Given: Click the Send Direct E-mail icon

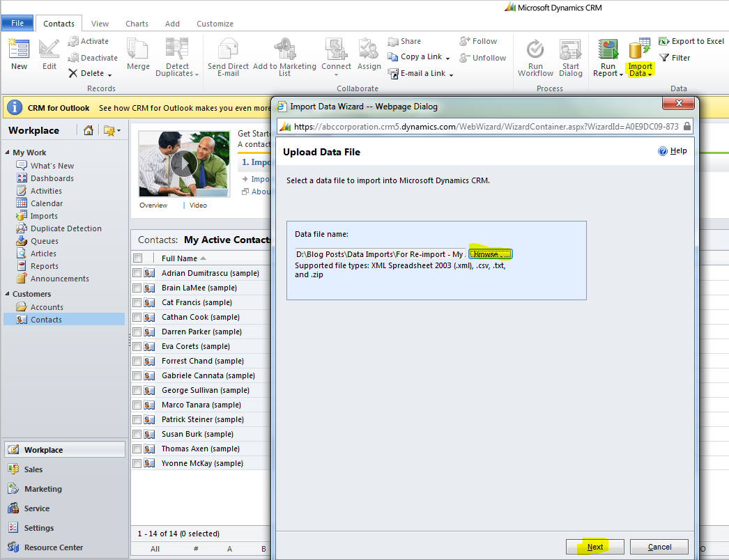Looking at the screenshot, I should pyautogui.click(x=228, y=50).
